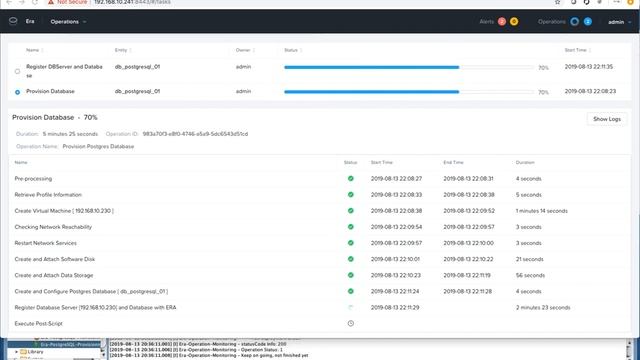
Task: Open the admin user dropdown
Action: point(619,22)
